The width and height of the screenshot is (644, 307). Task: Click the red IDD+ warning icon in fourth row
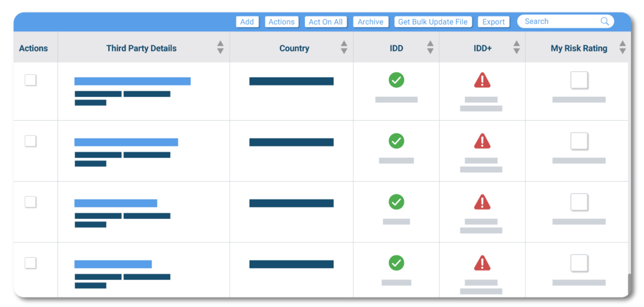[482, 263]
